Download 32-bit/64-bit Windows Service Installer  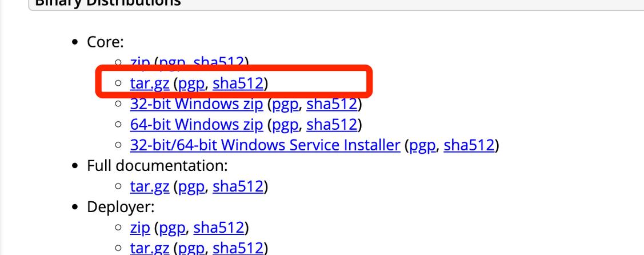click(x=265, y=145)
